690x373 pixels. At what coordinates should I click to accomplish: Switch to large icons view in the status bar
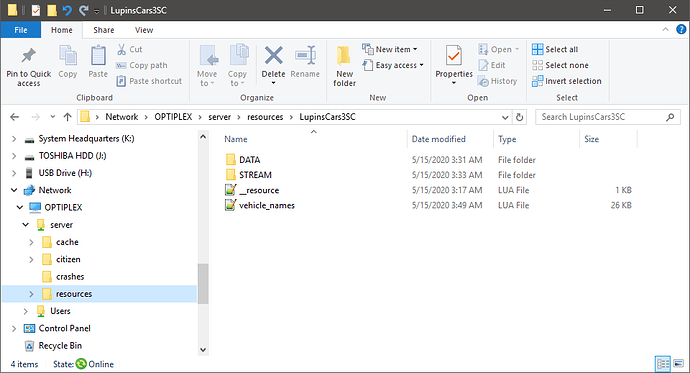coord(679,364)
